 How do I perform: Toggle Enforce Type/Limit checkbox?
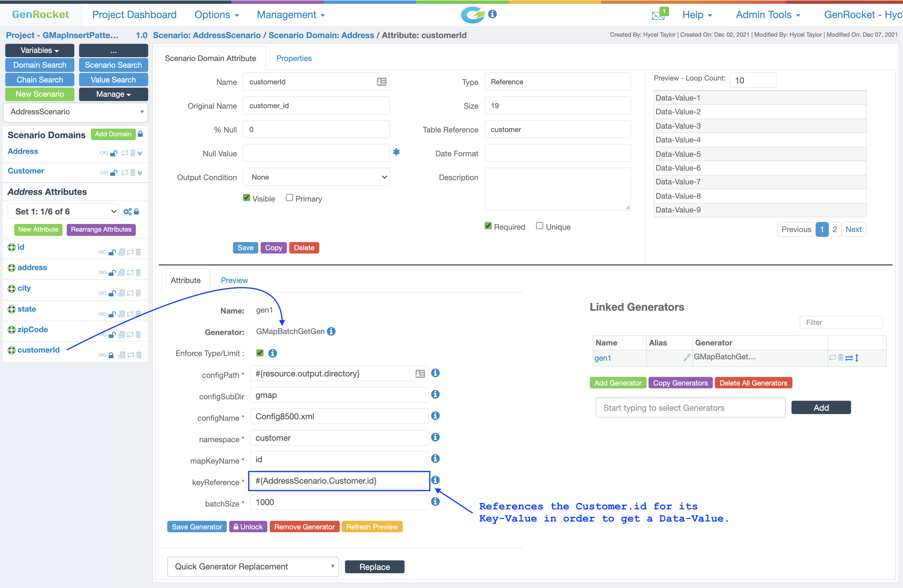pos(260,353)
